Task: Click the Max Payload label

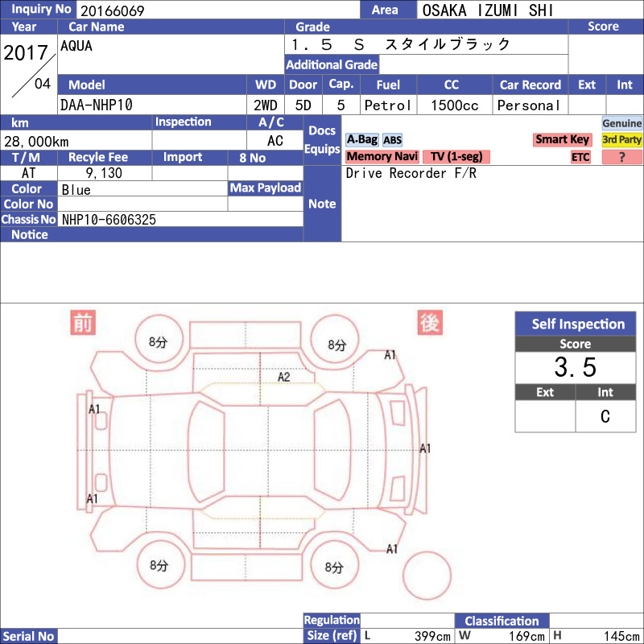Action: pyautogui.click(x=266, y=188)
